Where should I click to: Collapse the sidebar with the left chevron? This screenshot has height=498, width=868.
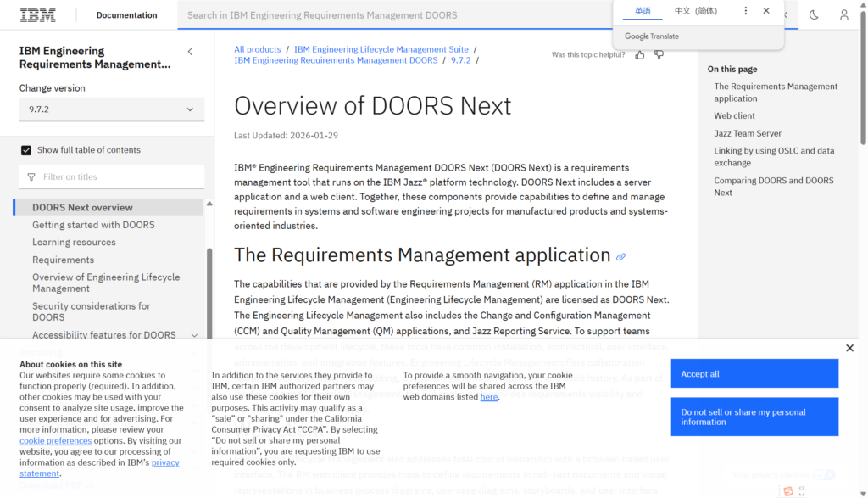[x=190, y=52]
